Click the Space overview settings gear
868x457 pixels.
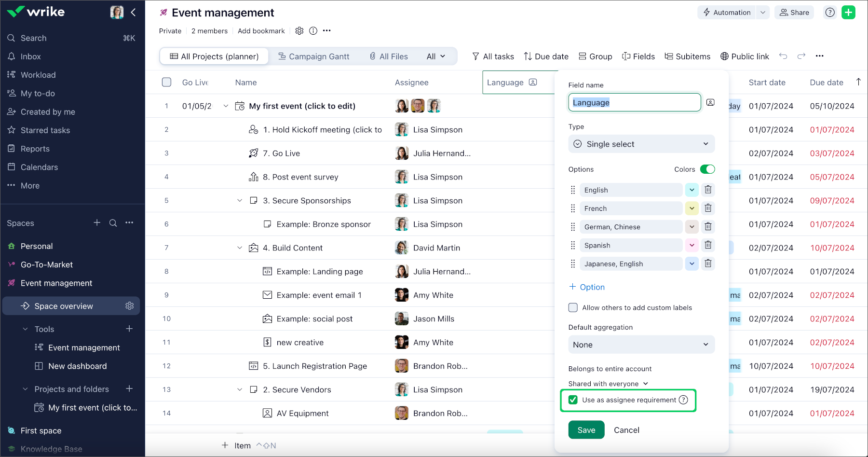pyautogui.click(x=129, y=305)
